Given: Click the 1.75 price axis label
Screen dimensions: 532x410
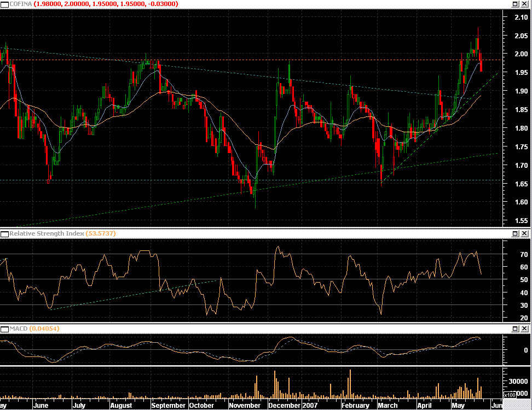Looking at the screenshot, I should (521, 147).
